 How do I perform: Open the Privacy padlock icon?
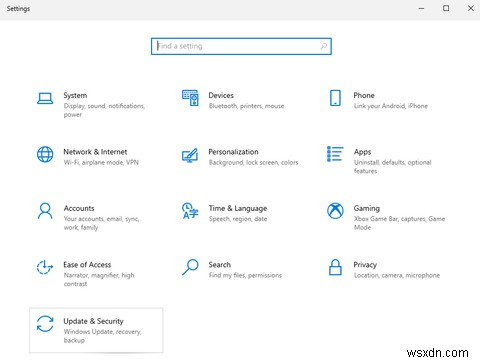pyautogui.click(x=335, y=267)
